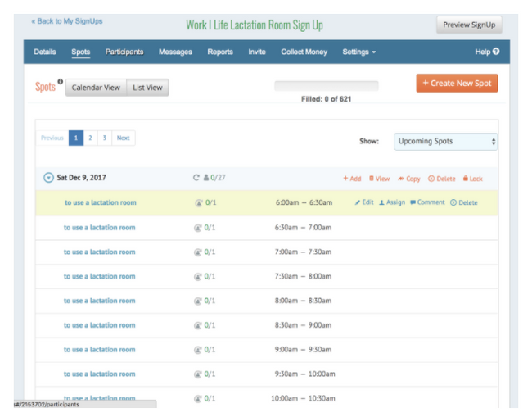The height and width of the screenshot is (417, 532).
Task: Switch to Calendar View
Action: click(96, 88)
